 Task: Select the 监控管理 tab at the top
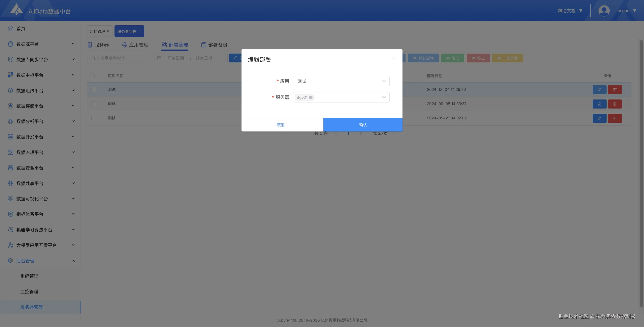click(x=98, y=31)
